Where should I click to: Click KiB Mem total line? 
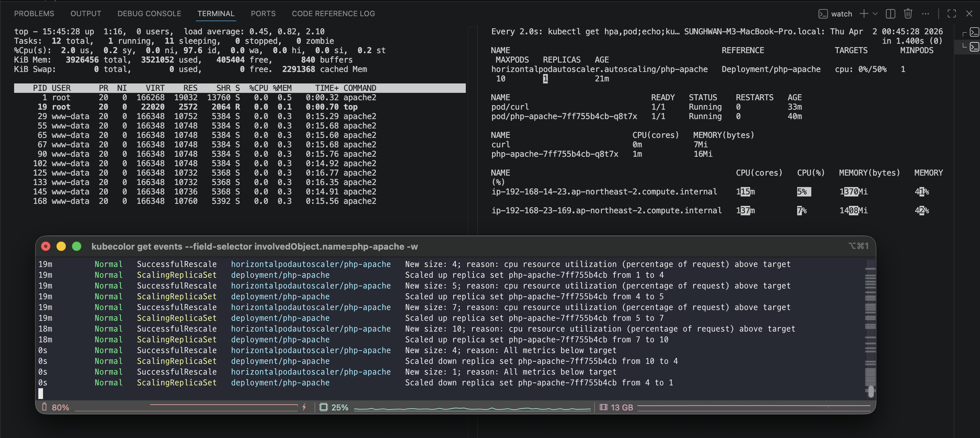tap(183, 60)
